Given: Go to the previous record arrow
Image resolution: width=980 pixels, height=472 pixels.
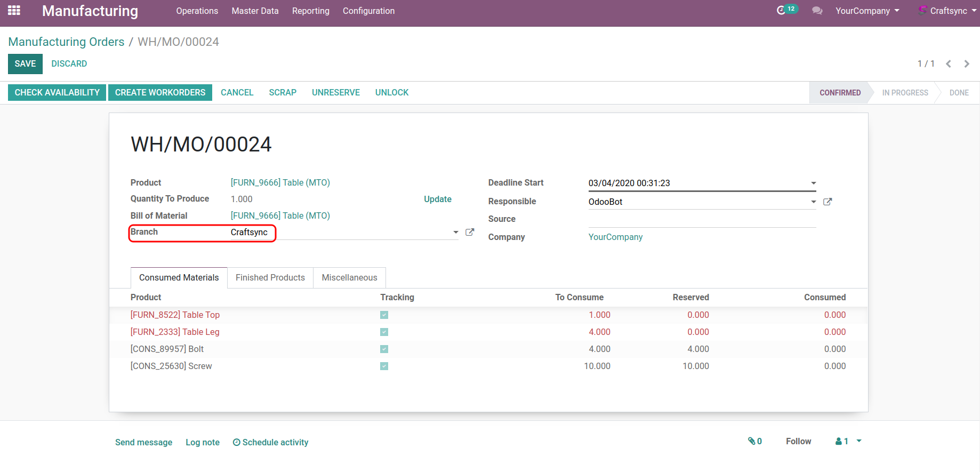Looking at the screenshot, I should click(x=949, y=64).
